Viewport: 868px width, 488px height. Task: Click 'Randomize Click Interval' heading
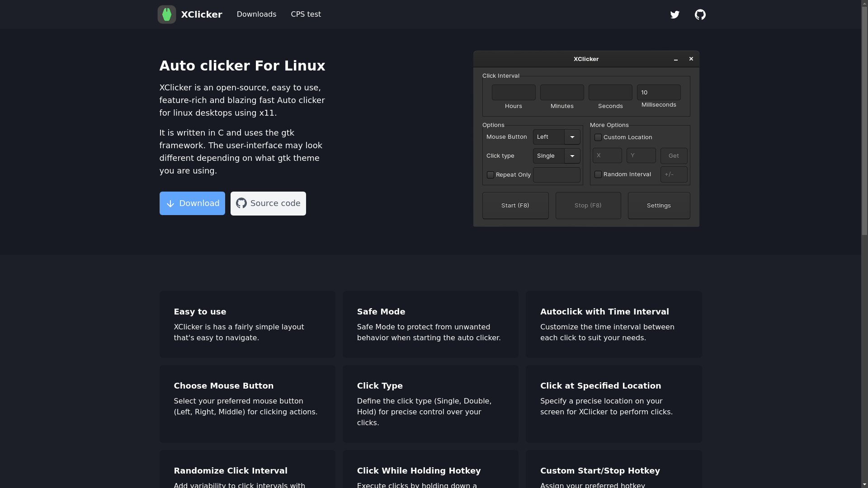coord(231,471)
